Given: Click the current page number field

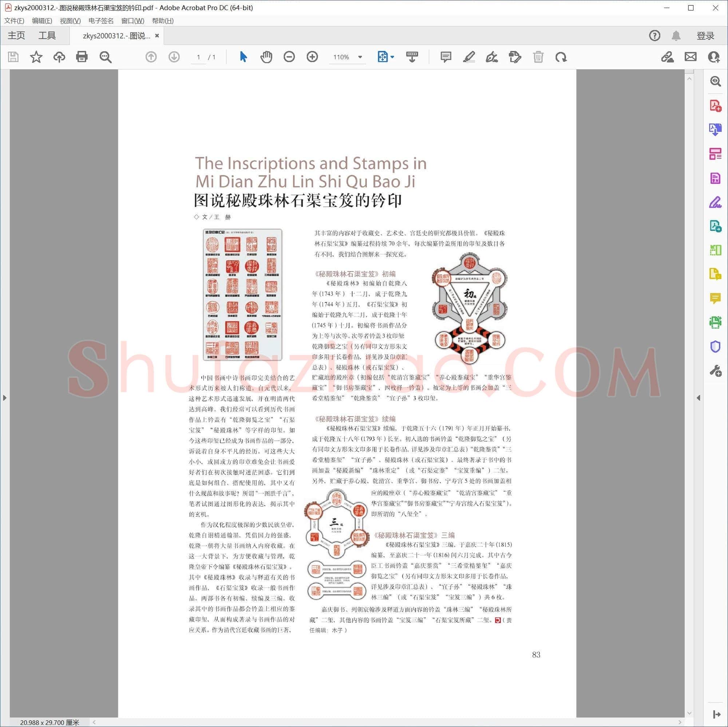Looking at the screenshot, I should (199, 57).
